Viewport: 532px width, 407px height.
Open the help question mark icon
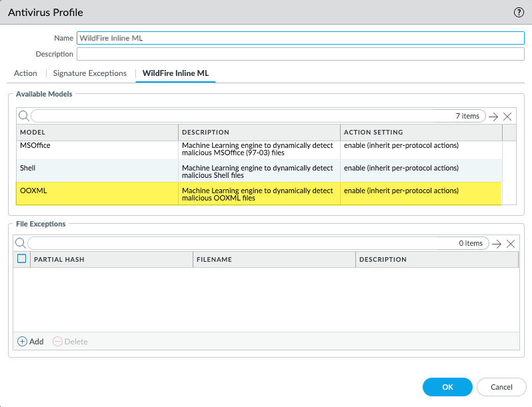[x=519, y=12]
